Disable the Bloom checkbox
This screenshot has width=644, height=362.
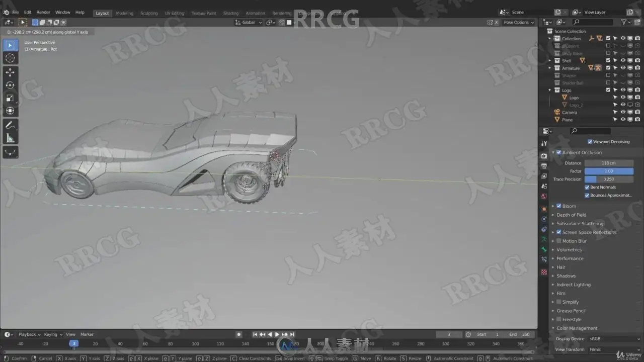559,206
